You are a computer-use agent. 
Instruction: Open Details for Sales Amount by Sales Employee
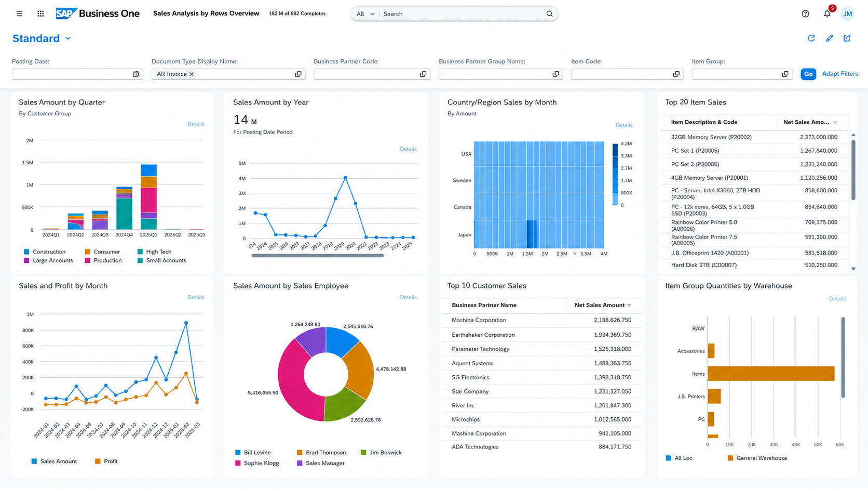[408, 297]
